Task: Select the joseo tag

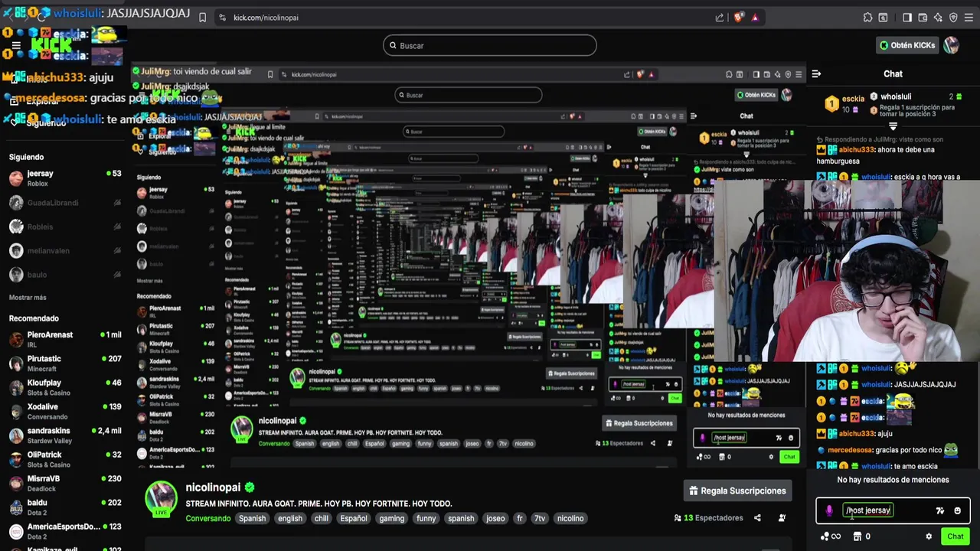Action: tap(495, 518)
